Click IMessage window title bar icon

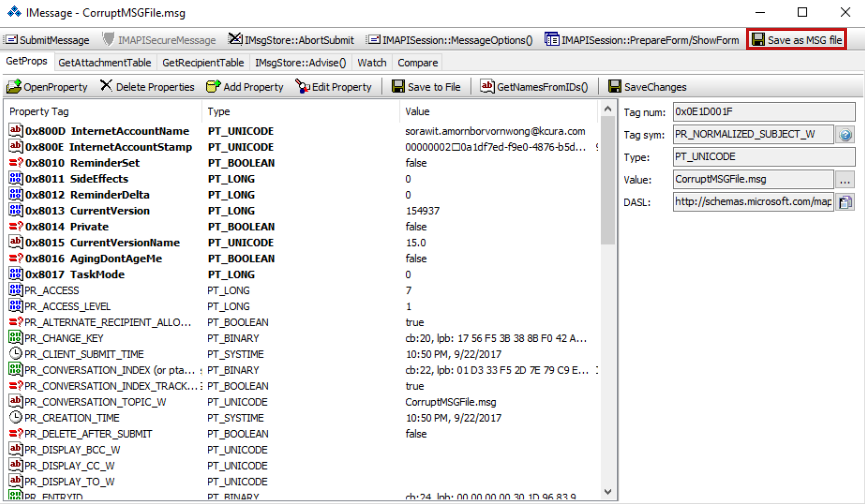[13, 12]
